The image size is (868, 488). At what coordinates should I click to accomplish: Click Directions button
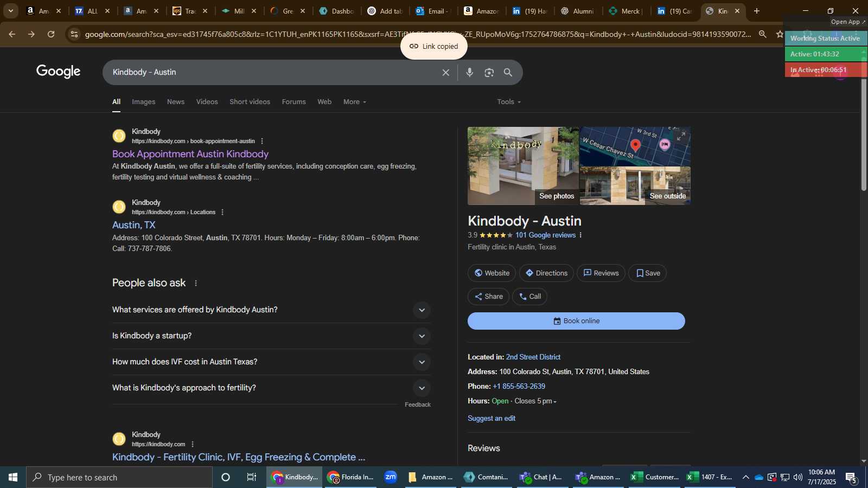tap(546, 273)
